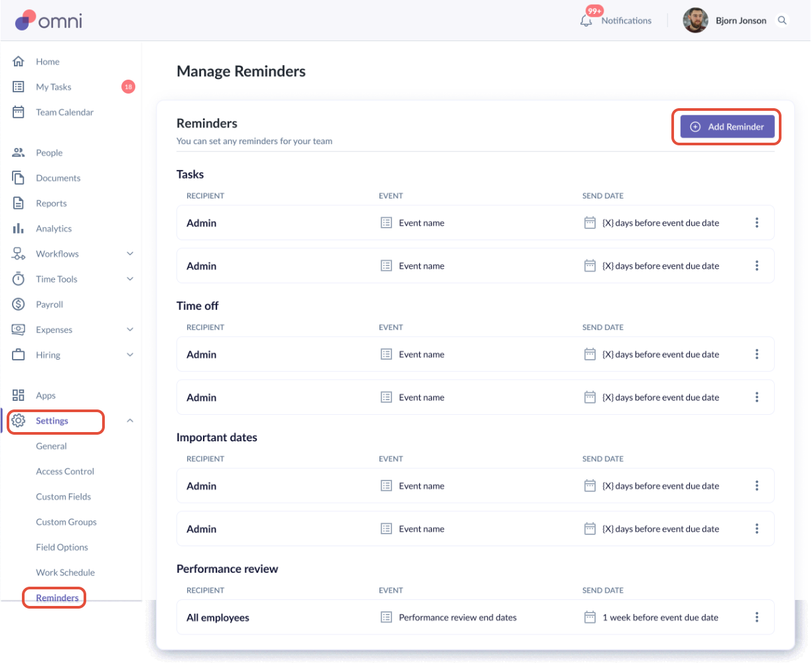This screenshot has width=812, height=667.
Task: Click the Home house icon
Action: 19,62
